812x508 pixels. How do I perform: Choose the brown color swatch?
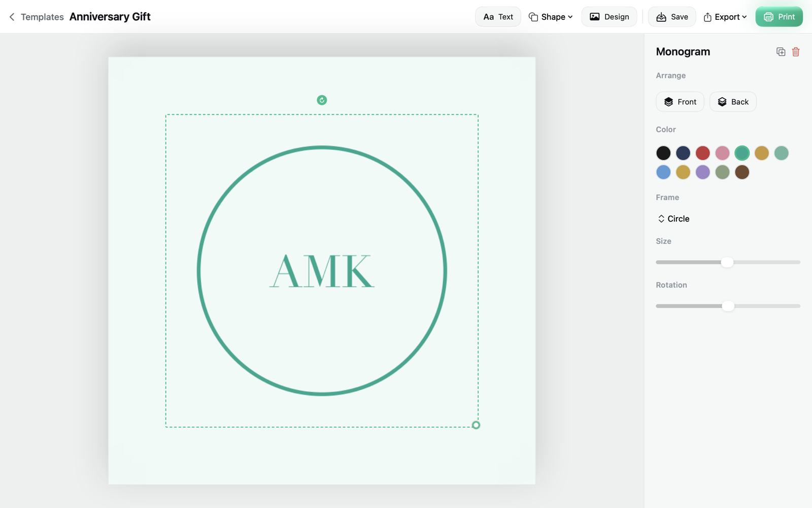pos(742,172)
